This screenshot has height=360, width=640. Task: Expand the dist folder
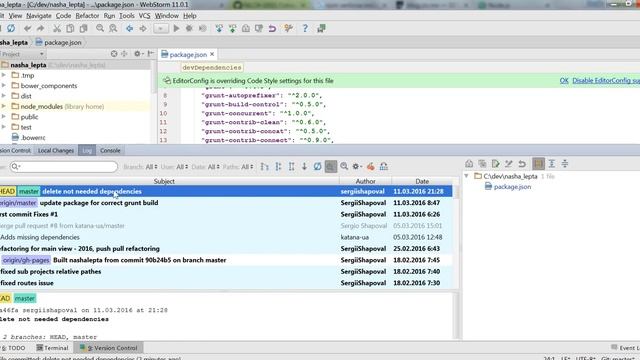(x=4, y=96)
